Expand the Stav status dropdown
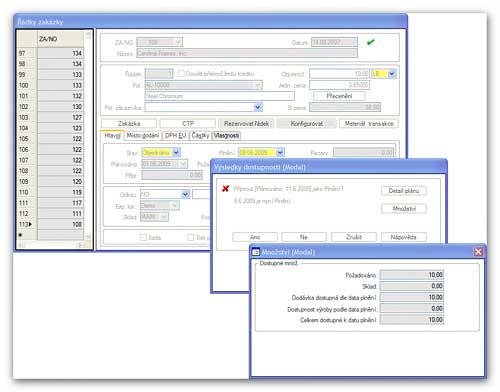Viewport: 500px width, 392px height. [177, 153]
